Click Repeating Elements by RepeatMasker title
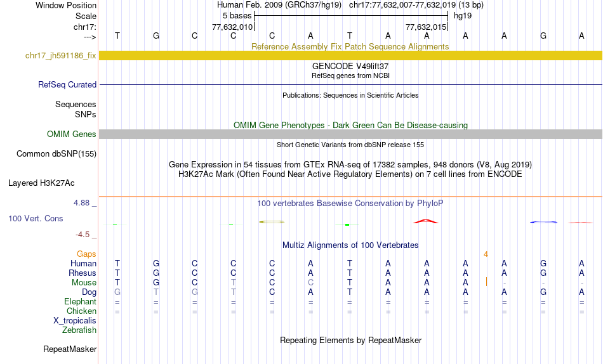The image size is (603, 364). point(351,341)
